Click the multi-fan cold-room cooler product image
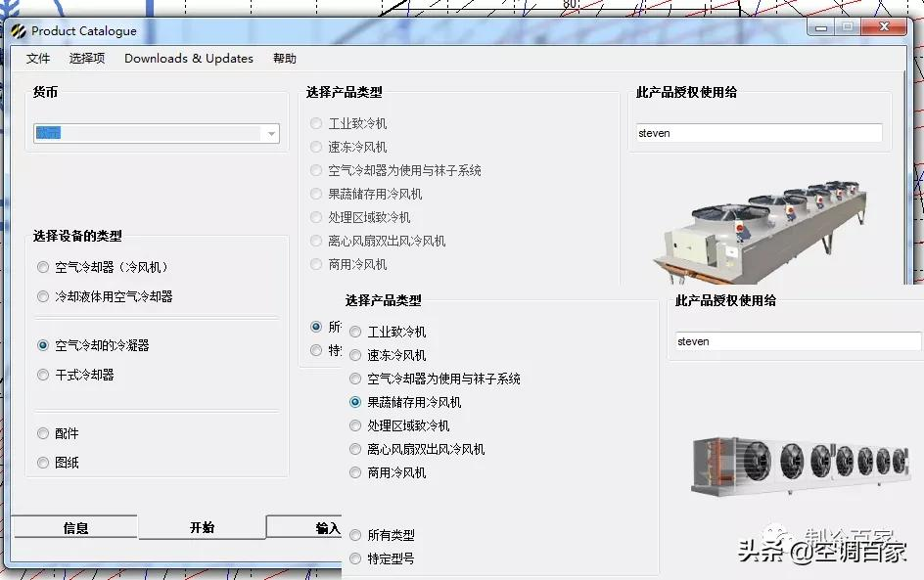Screen dimensions: 924x580 [x=801, y=465]
